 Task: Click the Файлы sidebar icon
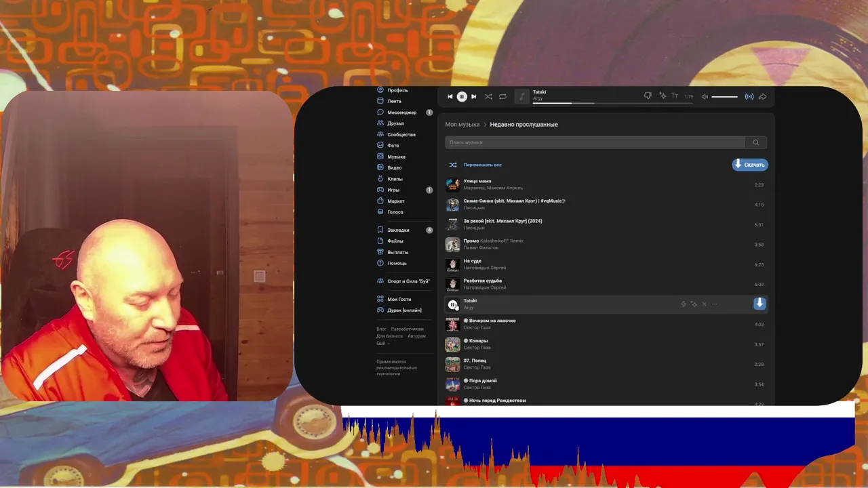tap(380, 241)
